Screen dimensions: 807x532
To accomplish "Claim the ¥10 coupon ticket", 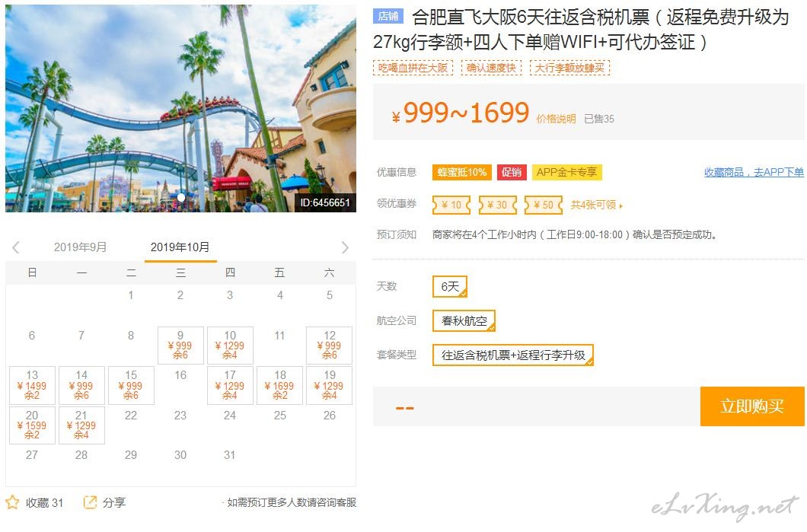I will [x=451, y=205].
